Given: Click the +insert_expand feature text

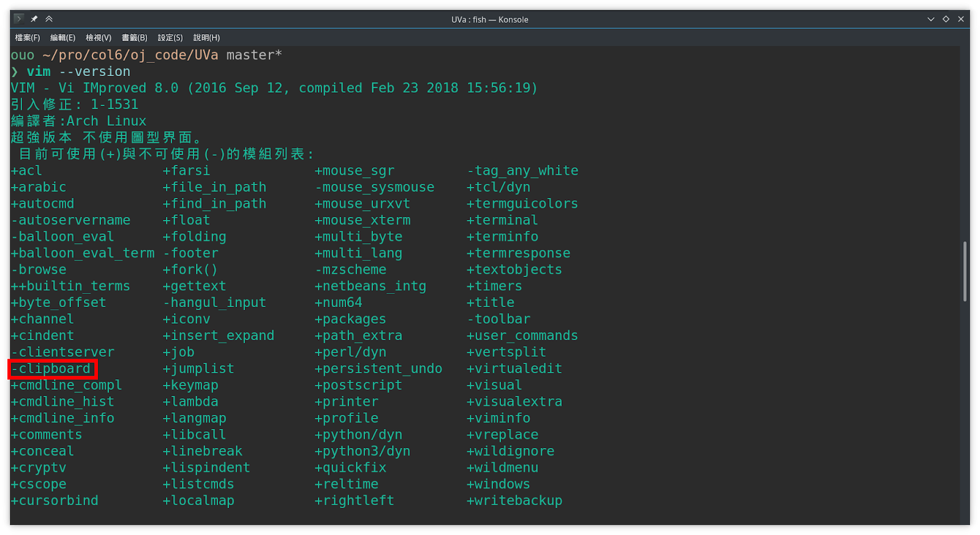Looking at the screenshot, I should 219,336.
